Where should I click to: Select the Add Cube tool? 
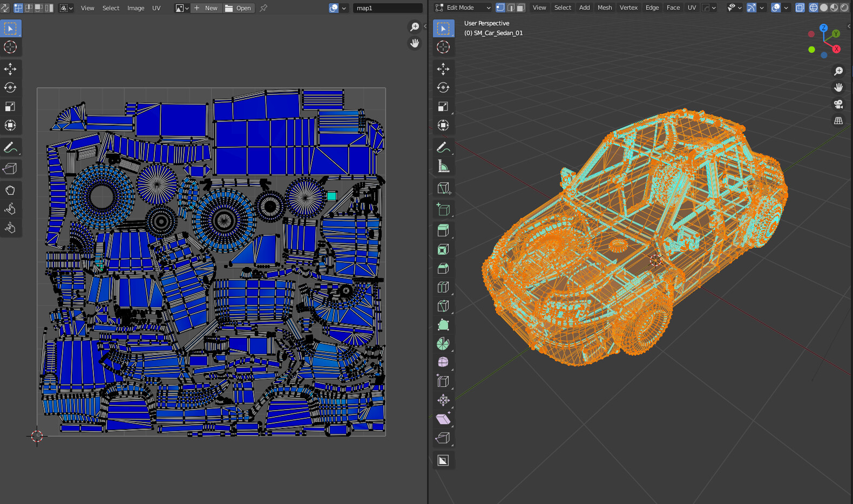pos(443,209)
